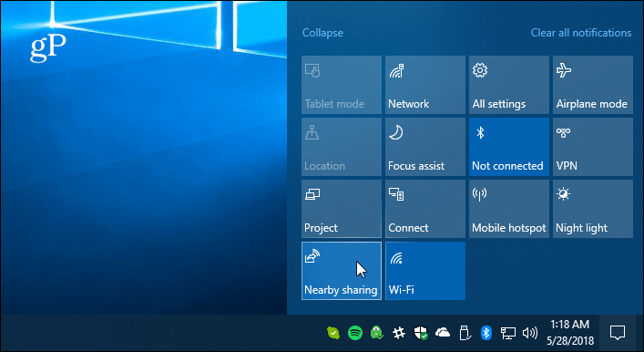This screenshot has height=352, width=644.
Task: Enable Mobile hotspot tile
Action: pyautogui.click(x=509, y=209)
